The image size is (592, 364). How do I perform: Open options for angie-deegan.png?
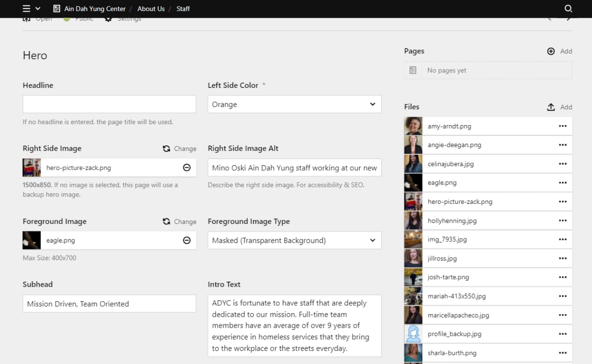[562, 145]
